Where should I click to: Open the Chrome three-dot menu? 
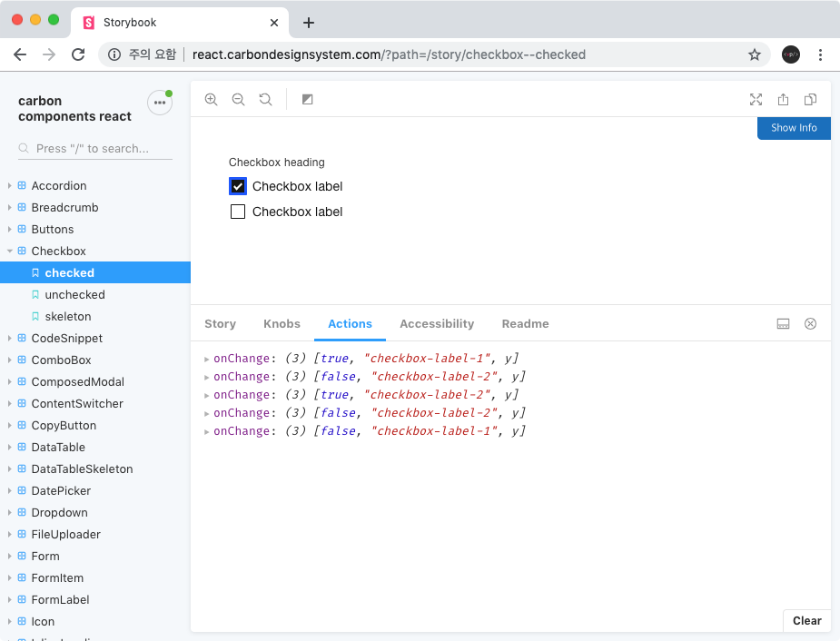820,54
